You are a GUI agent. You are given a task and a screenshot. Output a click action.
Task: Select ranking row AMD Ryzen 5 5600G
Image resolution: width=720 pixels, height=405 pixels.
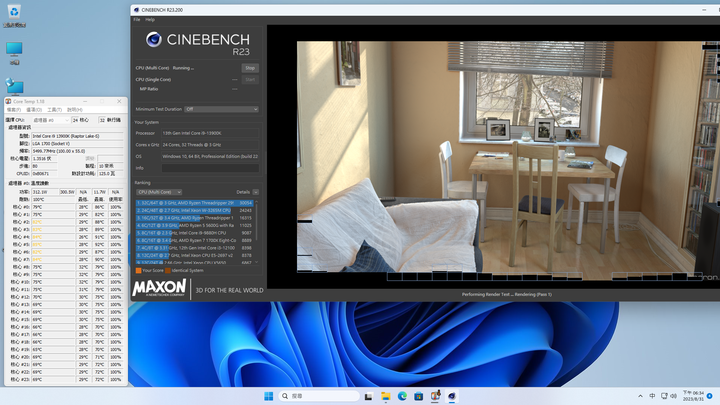[x=194, y=225]
